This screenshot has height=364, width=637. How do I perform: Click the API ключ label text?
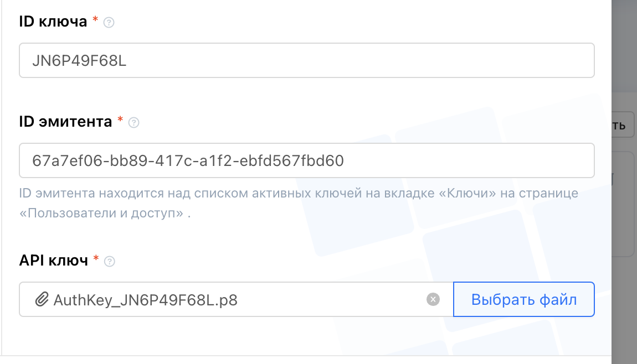pyautogui.click(x=54, y=260)
